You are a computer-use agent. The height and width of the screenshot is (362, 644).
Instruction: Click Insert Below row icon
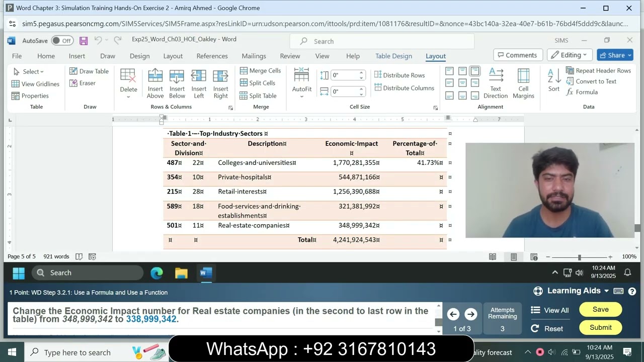177,84
